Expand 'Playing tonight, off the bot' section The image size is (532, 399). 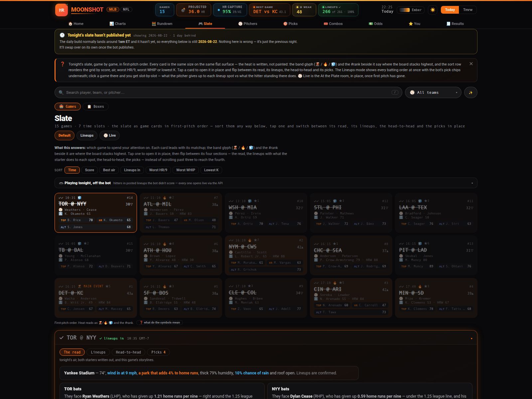pos(266,183)
